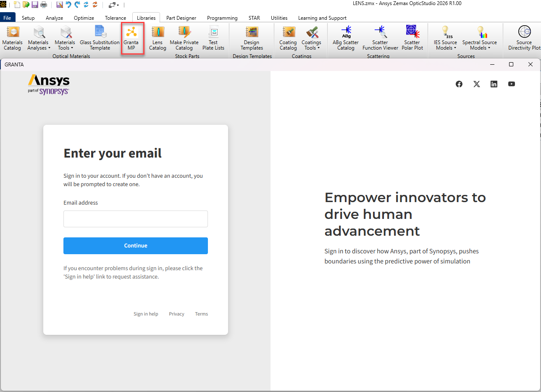The height and width of the screenshot is (392, 541).
Task: Open the Coating Catalog
Action: coord(288,38)
